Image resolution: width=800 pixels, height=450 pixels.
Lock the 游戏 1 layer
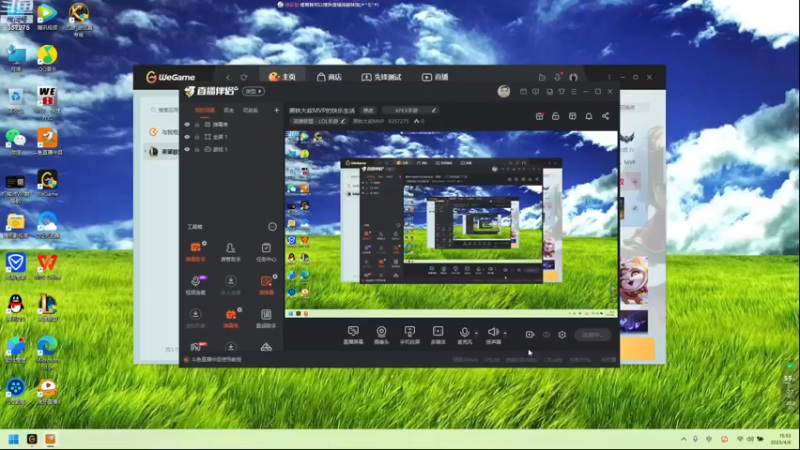pyautogui.click(x=197, y=149)
